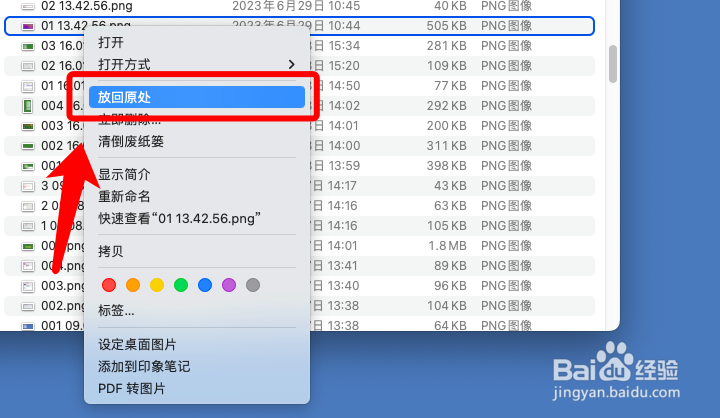The height and width of the screenshot is (418, 720).
Task: Select 快速查看 "01 13.42.56.png" entry
Action: click(x=180, y=219)
